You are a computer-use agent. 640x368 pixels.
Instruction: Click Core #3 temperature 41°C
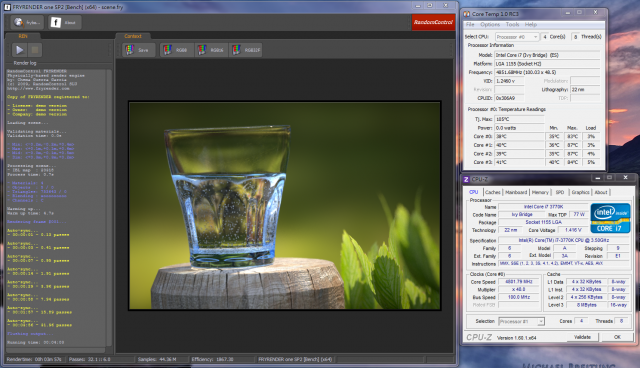click(519, 162)
